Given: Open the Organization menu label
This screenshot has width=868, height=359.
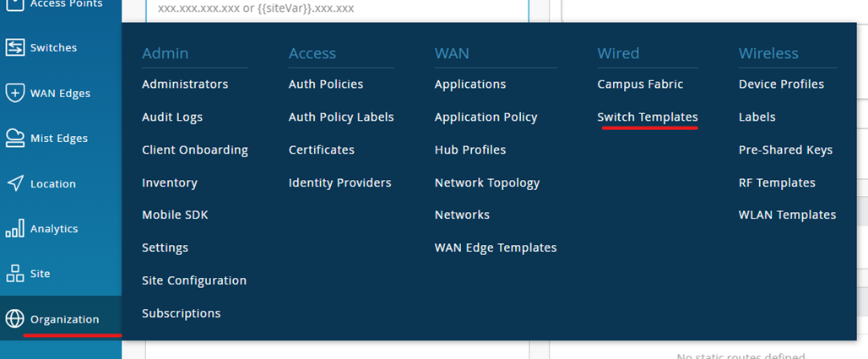Looking at the screenshot, I should tap(65, 319).
